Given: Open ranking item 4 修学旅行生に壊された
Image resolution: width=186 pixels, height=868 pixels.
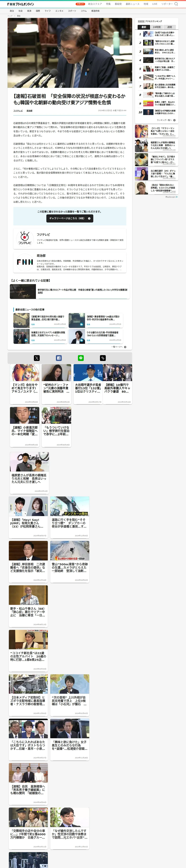Looking at the screenshot, I should point(157,60).
